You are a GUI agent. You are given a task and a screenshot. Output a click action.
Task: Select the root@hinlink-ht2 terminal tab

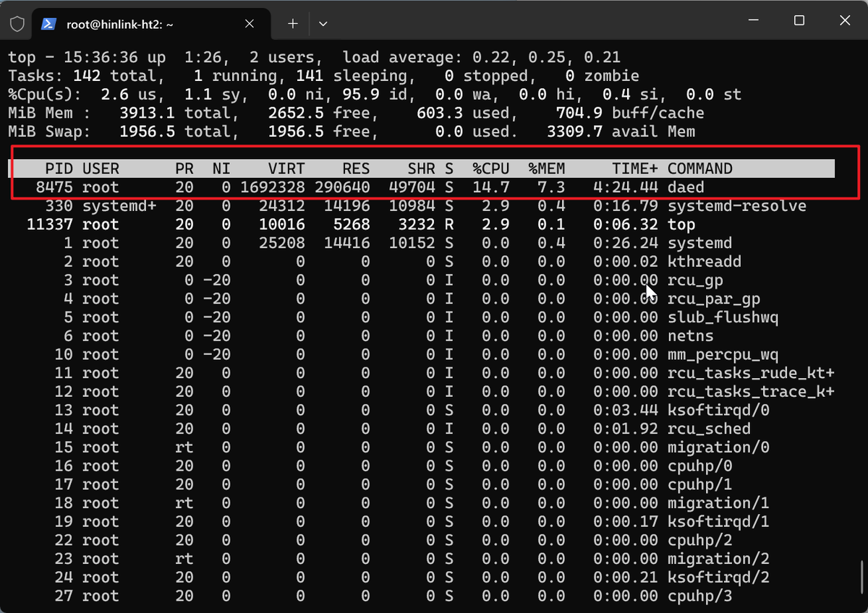152,24
